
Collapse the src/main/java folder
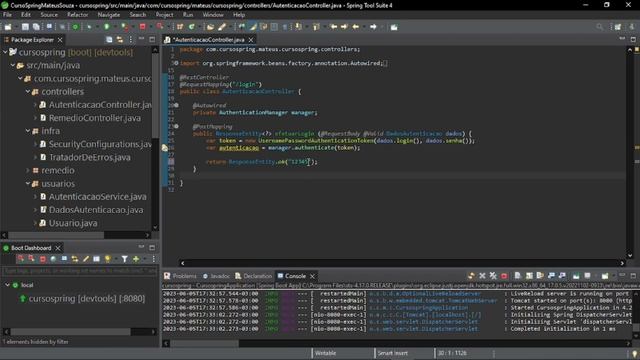(x=13, y=65)
